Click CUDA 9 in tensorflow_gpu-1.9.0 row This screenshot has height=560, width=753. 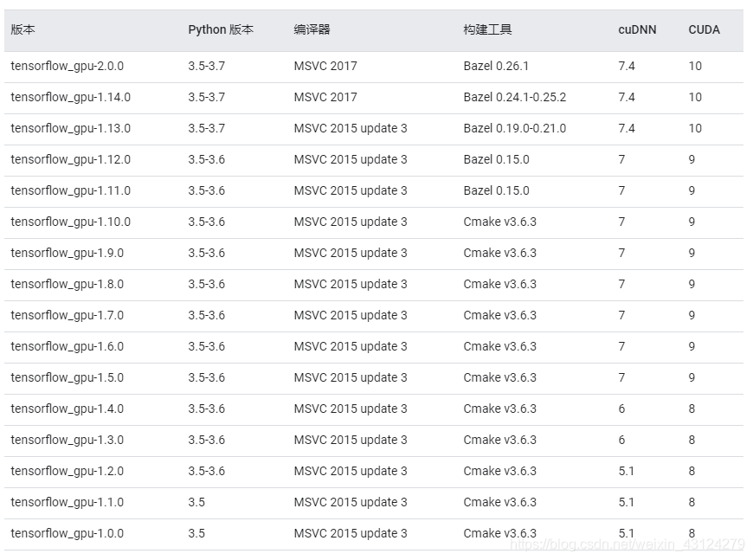point(692,254)
